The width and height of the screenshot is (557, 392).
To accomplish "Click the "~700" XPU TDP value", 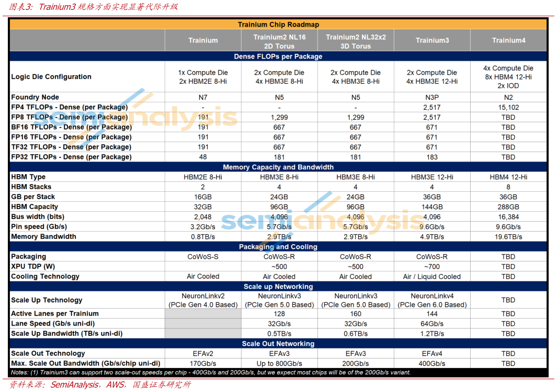I will pos(432,267).
